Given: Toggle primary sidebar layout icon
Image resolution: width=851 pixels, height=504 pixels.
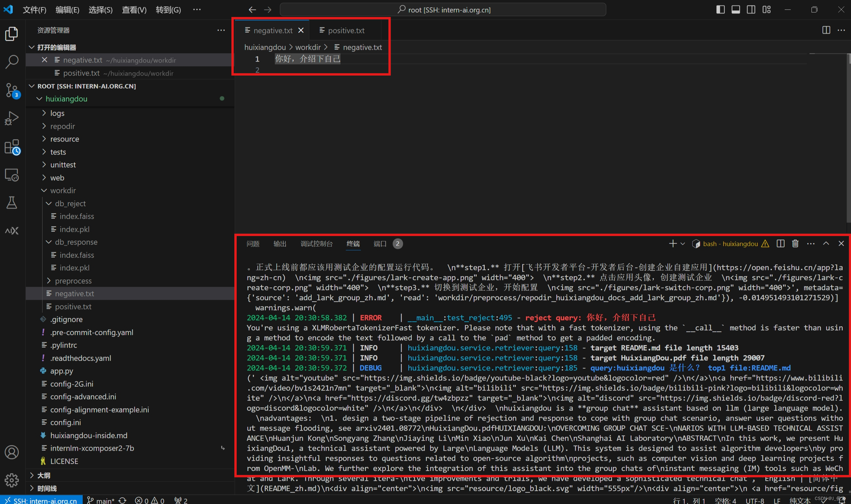Looking at the screenshot, I should [x=720, y=9].
